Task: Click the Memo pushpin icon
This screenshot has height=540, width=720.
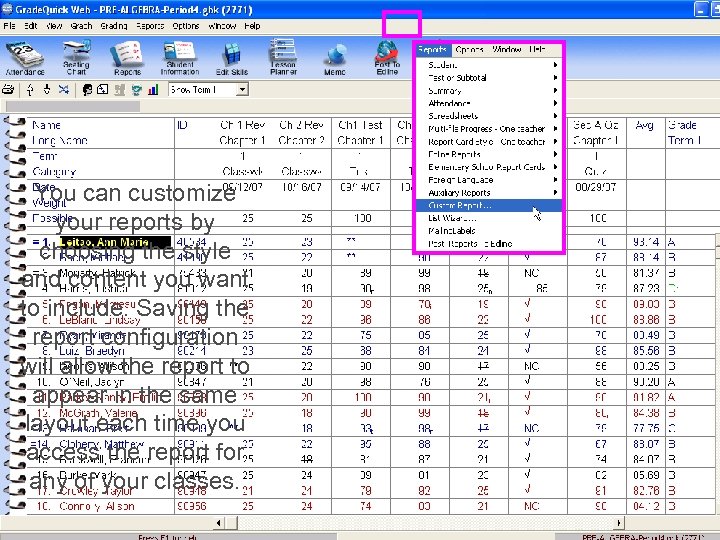Action: (335, 56)
